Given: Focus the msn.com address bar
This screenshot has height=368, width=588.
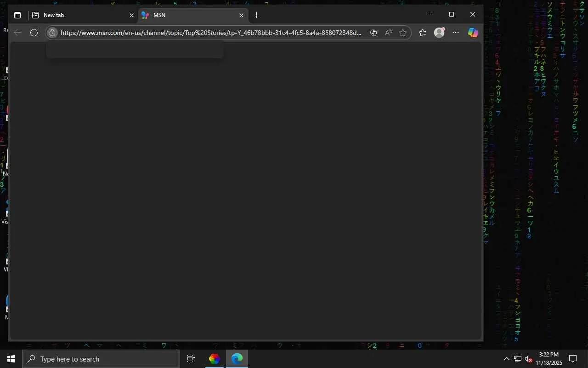Looking at the screenshot, I should (211, 33).
